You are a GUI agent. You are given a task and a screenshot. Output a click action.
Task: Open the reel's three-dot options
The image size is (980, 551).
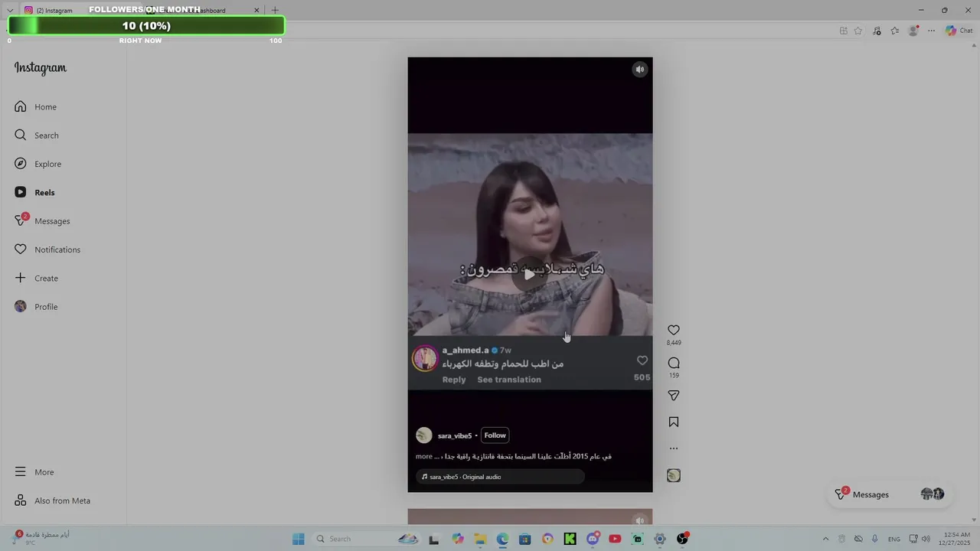tap(674, 448)
